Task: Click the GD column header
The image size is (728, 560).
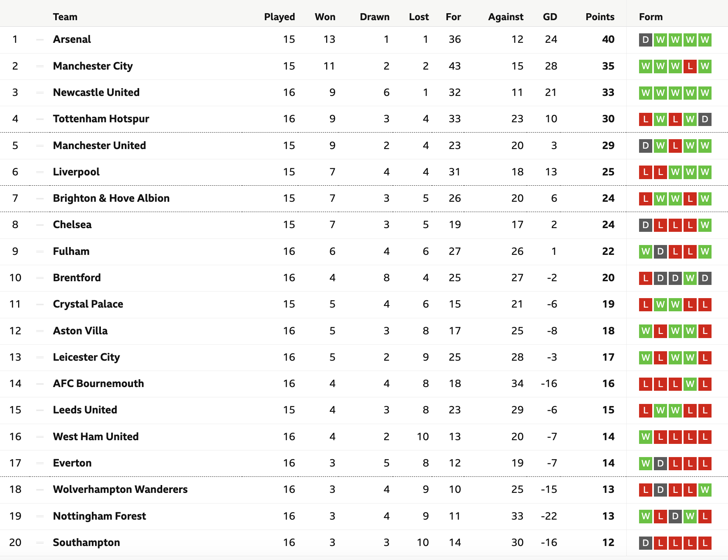Action: [550, 17]
